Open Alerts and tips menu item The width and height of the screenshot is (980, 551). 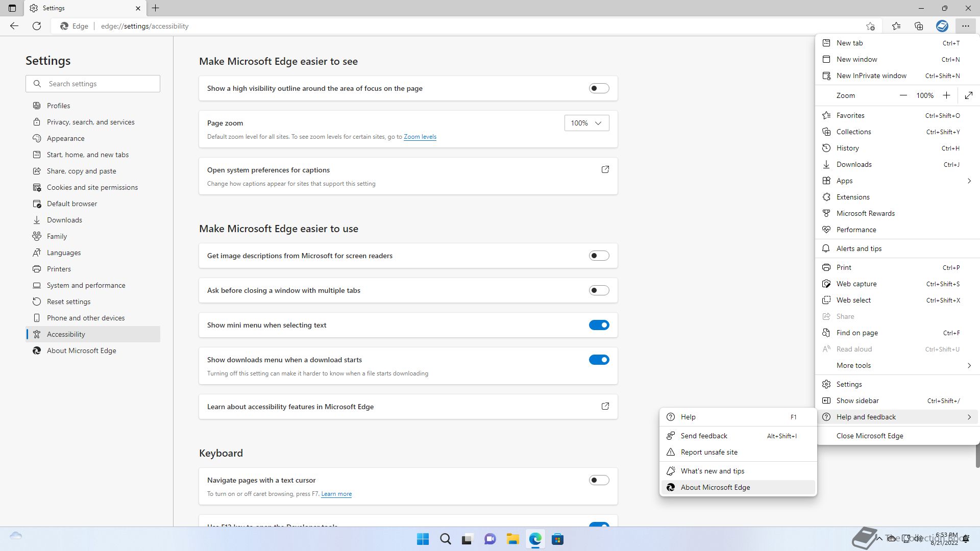click(x=897, y=248)
